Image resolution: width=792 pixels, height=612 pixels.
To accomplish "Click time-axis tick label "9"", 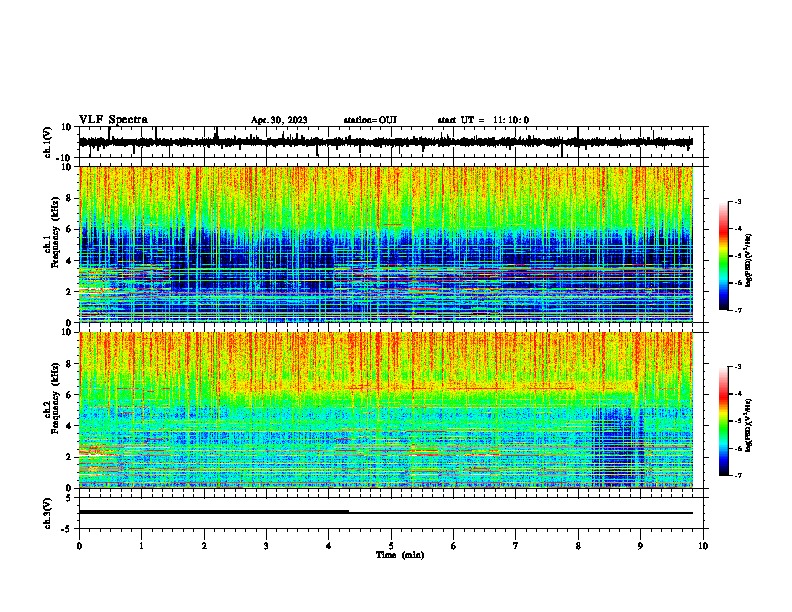I will 640,546.
